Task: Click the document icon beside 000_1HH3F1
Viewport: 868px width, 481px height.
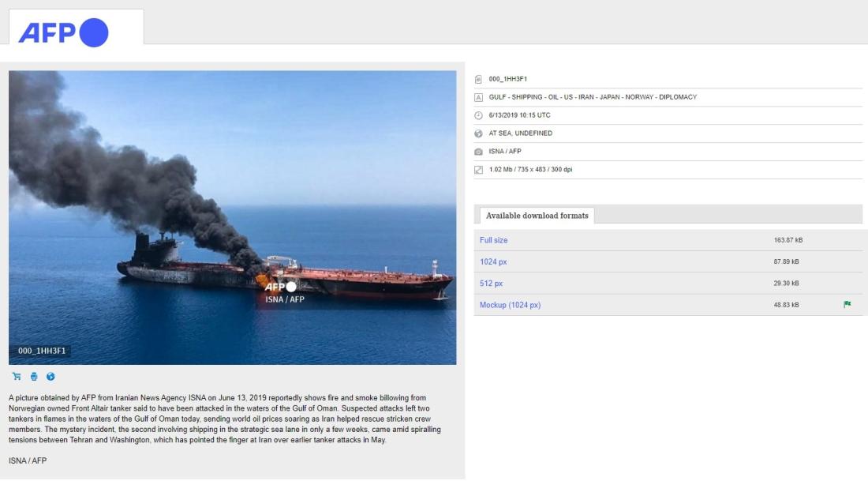Action: [x=478, y=79]
